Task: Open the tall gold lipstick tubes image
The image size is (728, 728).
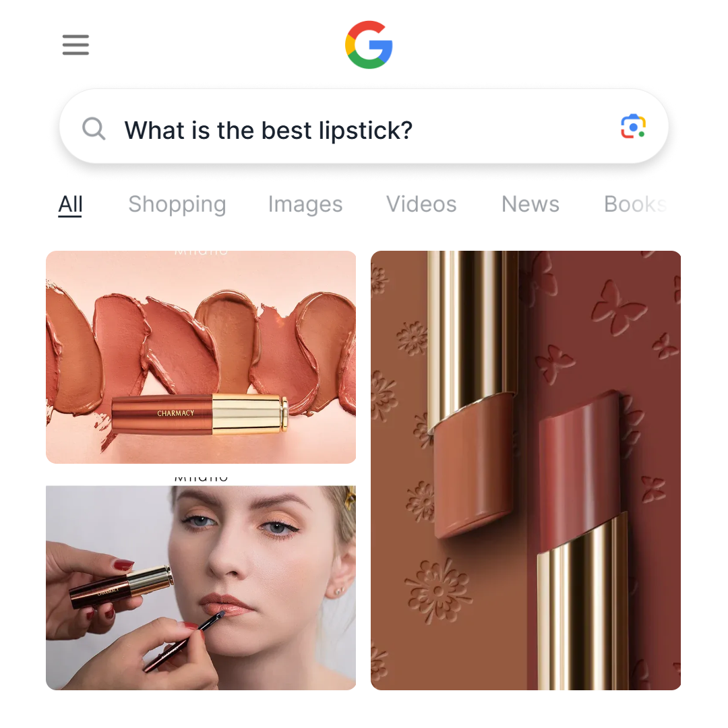Action: tap(526, 471)
